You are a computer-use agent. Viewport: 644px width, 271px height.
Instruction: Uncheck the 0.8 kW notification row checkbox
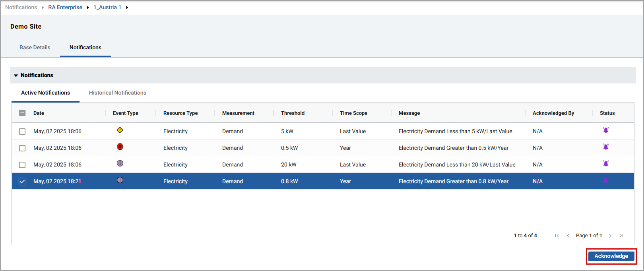pos(22,182)
